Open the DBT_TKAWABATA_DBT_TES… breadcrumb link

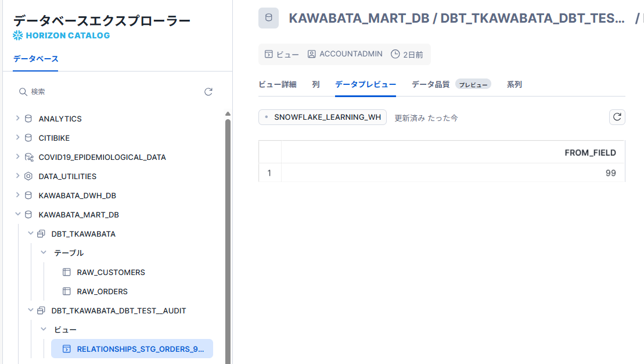pos(533,18)
